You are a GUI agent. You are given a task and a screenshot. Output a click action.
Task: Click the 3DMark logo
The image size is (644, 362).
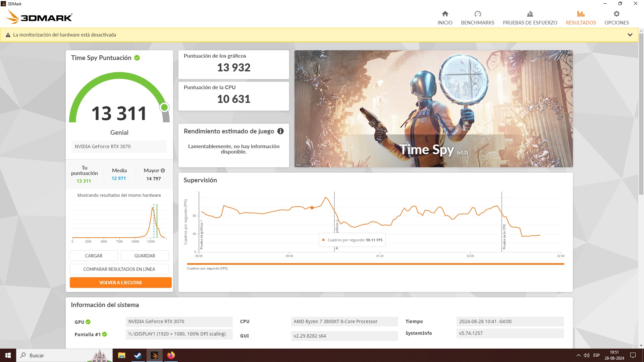[40, 17]
